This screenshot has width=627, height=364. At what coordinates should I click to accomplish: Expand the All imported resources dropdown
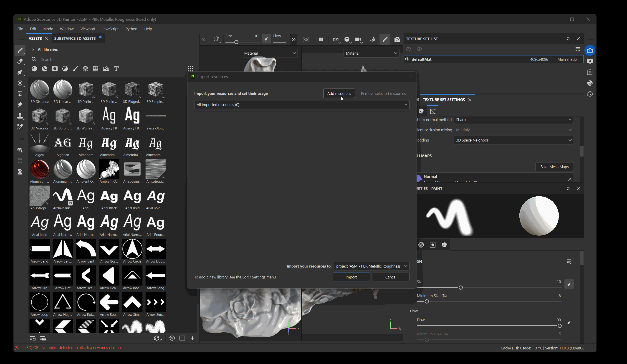pyautogui.click(x=302, y=104)
